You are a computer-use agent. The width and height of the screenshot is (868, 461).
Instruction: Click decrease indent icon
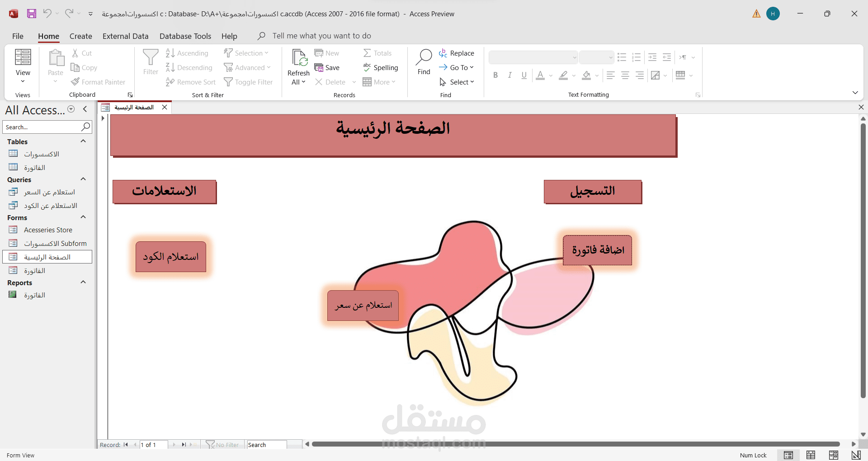[x=667, y=57]
